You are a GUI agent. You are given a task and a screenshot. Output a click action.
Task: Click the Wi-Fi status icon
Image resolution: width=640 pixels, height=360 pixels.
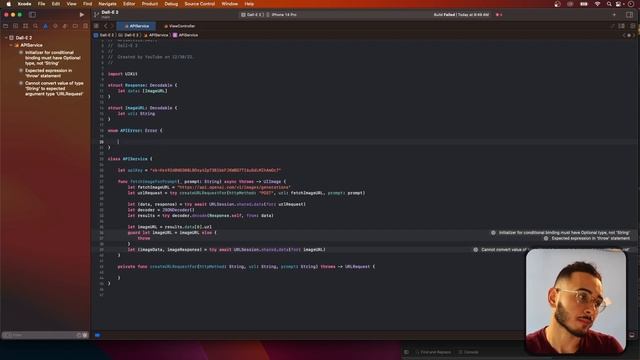coord(597,4)
